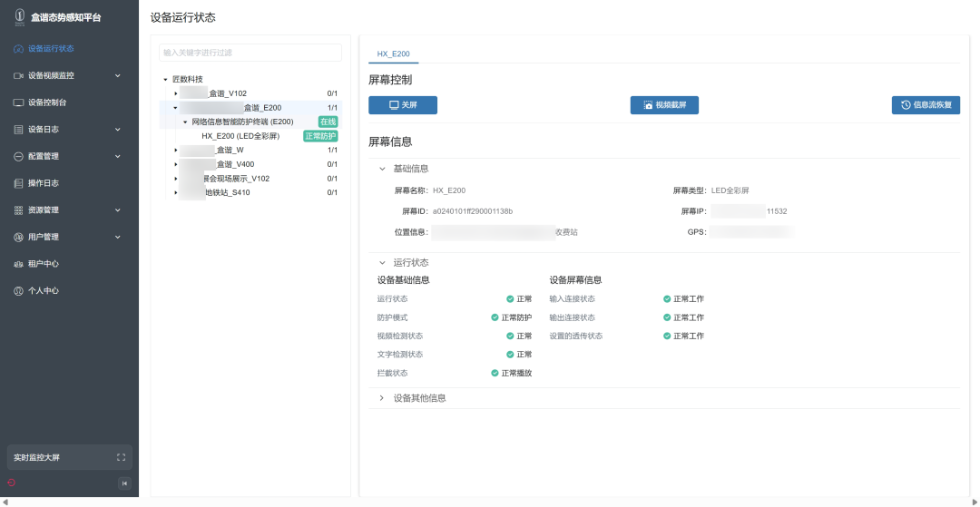Expand the 资源管理 submenu arrow

tap(117, 210)
